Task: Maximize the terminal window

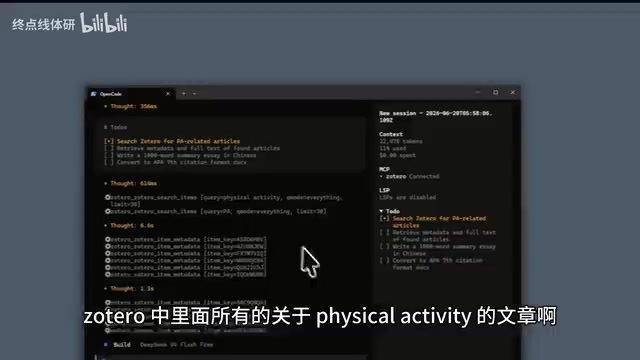Action: pyautogui.click(x=496, y=93)
